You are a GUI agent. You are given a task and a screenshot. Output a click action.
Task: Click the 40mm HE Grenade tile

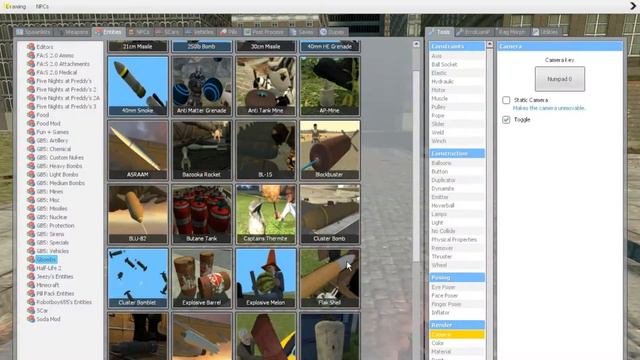click(x=330, y=46)
